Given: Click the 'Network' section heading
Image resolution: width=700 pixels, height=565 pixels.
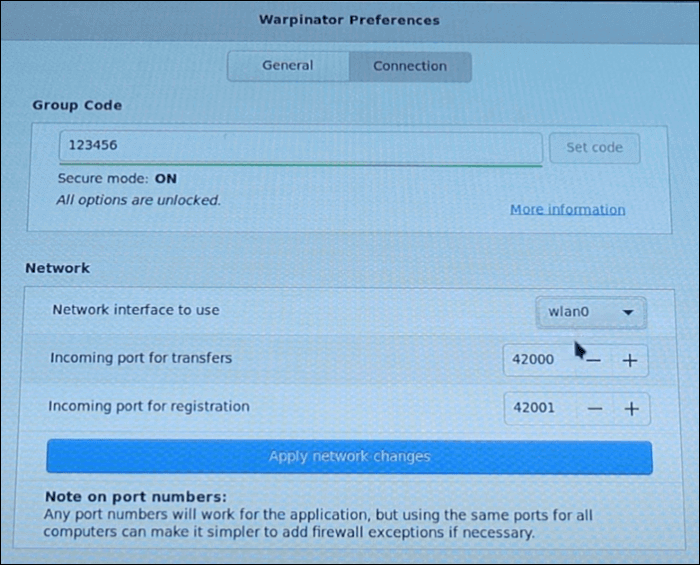Looking at the screenshot, I should point(58,268).
